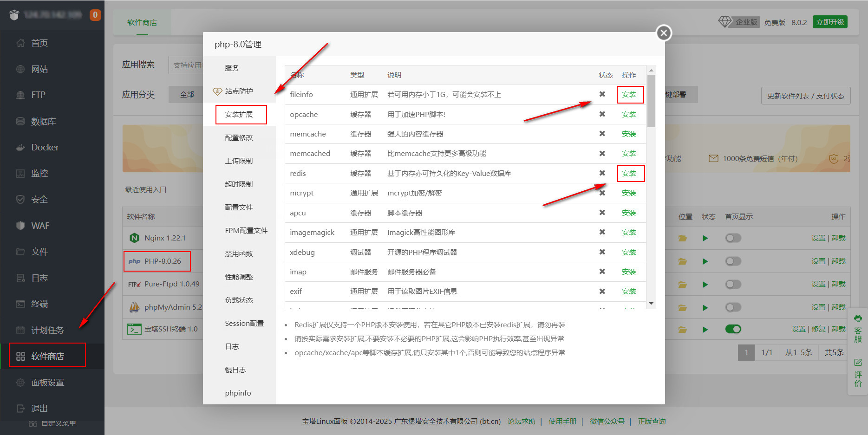This screenshot has width=868, height=435.
Task: Open the Docker sidebar icon
Action: point(20,148)
